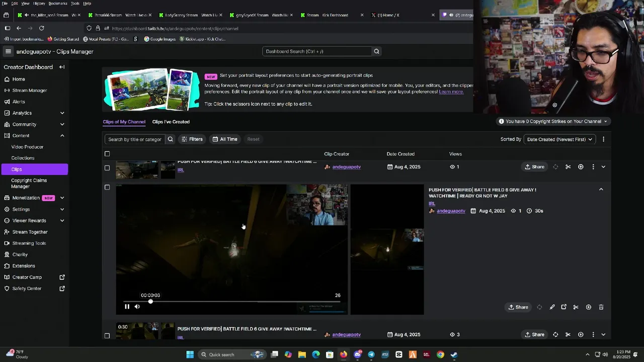
Task: Open expanded clip in a new window
Action: click(x=564, y=307)
